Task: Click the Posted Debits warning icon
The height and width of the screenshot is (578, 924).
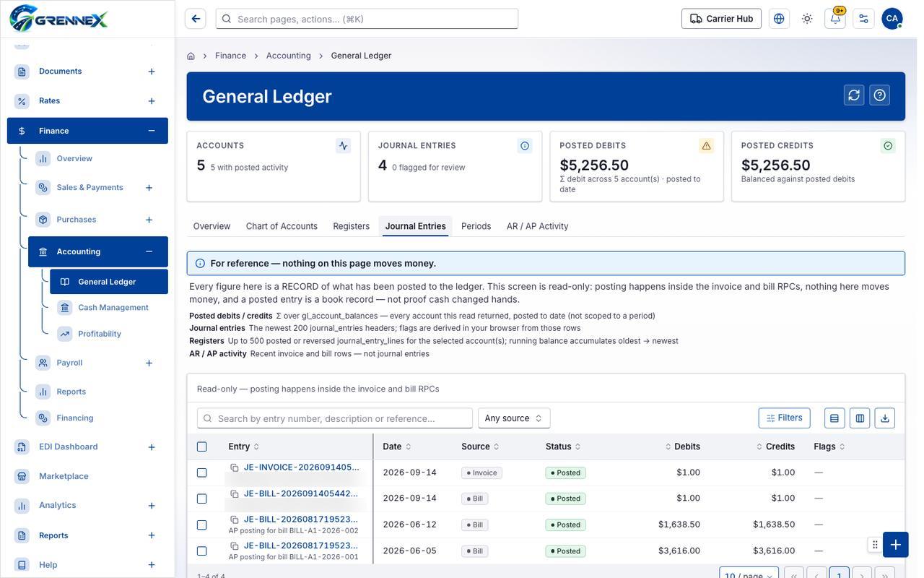Action: tap(707, 146)
